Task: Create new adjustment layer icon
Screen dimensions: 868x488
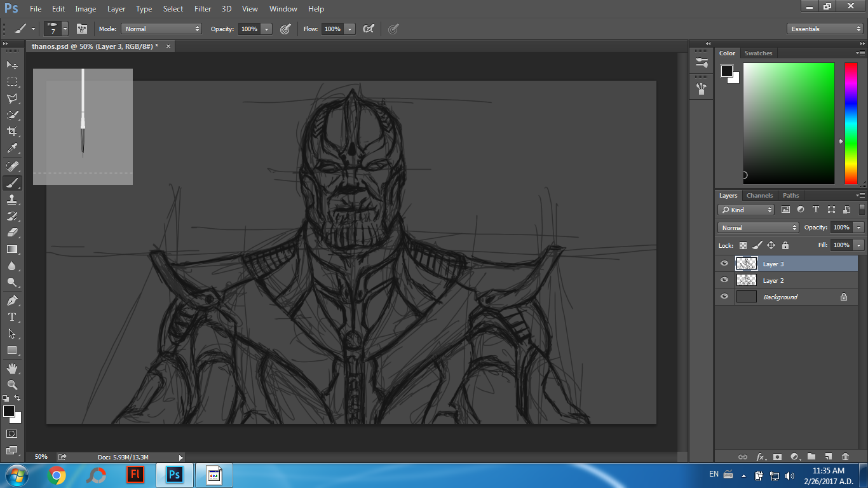Action: click(x=794, y=456)
